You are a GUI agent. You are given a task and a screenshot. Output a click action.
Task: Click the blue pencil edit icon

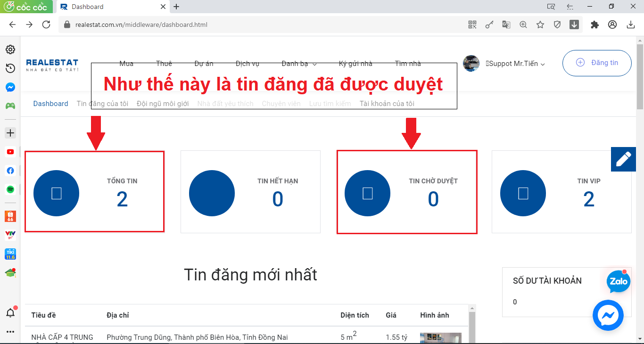click(623, 159)
